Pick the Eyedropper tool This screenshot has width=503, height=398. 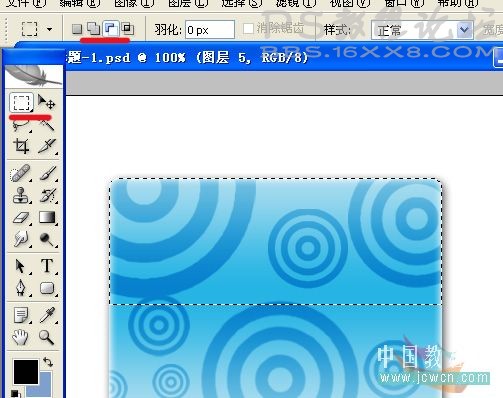[47, 315]
